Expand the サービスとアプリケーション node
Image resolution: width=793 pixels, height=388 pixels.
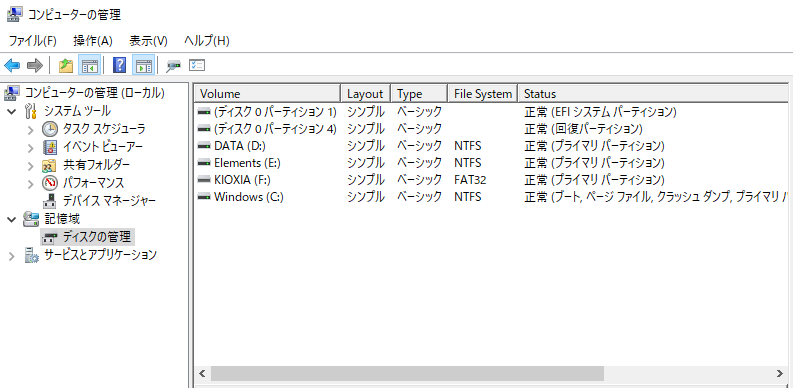point(12,255)
